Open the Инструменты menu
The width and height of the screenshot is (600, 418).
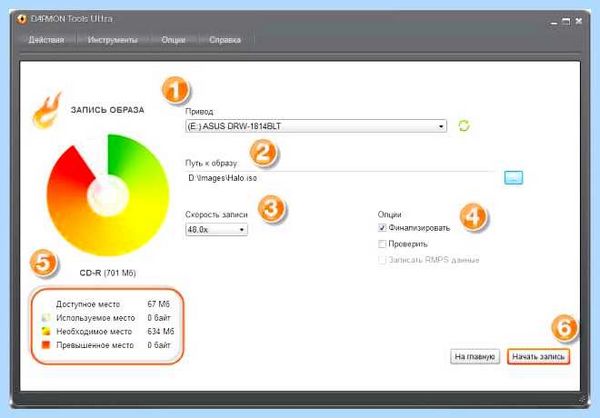pyautogui.click(x=112, y=40)
